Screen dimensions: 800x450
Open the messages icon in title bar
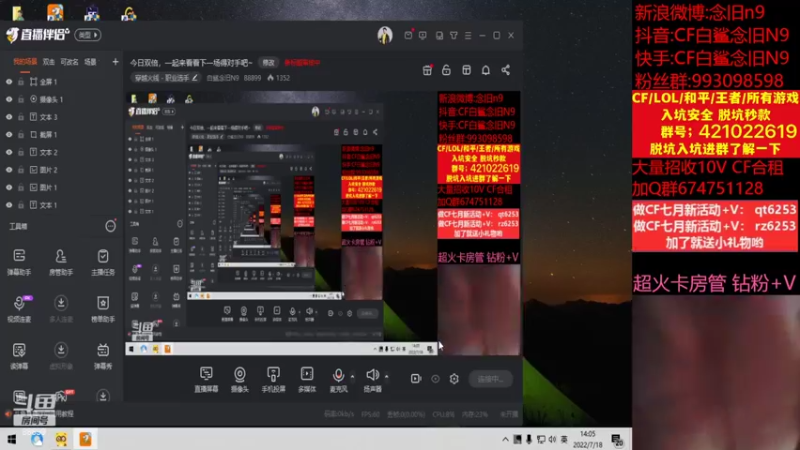coord(408,35)
